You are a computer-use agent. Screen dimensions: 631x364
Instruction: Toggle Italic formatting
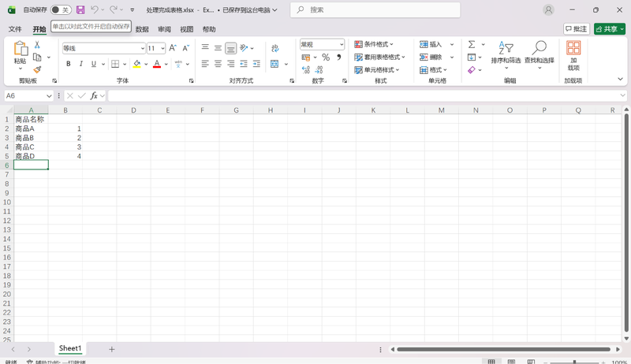pyautogui.click(x=81, y=64)
